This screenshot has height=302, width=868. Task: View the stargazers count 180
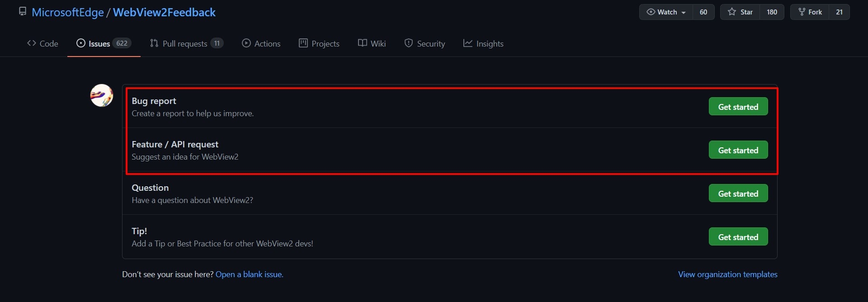coord(772,12)
